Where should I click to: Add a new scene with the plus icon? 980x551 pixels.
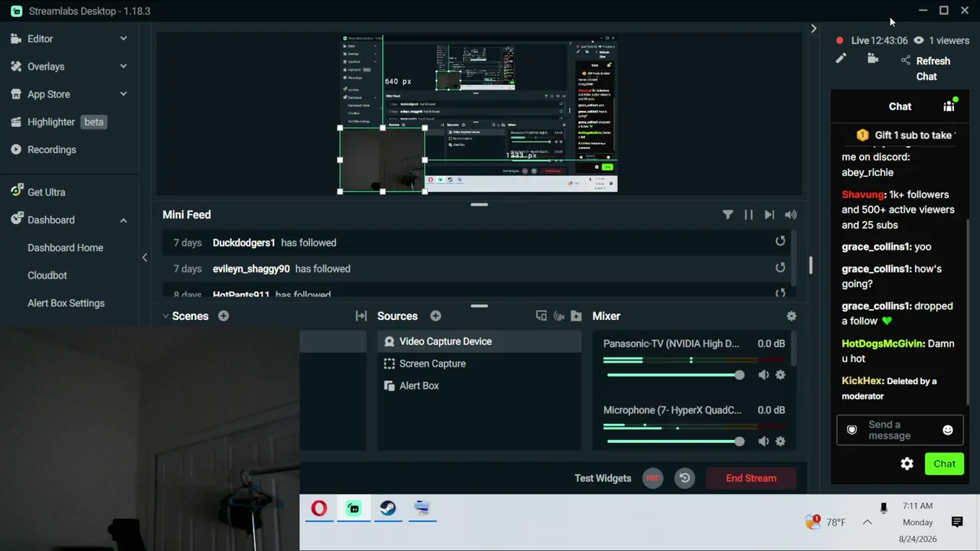coord(224,316)
